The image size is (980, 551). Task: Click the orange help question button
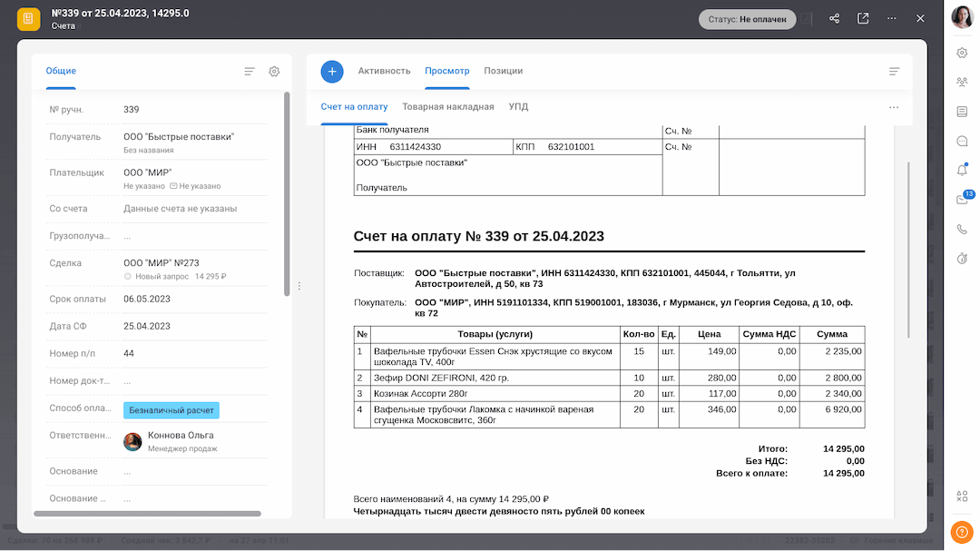[x=962, y=532]
